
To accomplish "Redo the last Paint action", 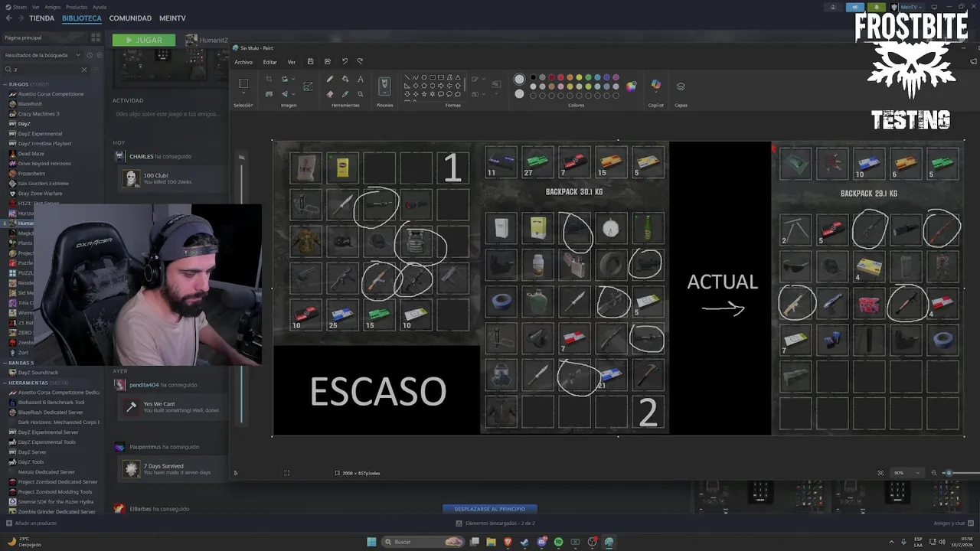I will pyautogui.click(x=360, y=62).
